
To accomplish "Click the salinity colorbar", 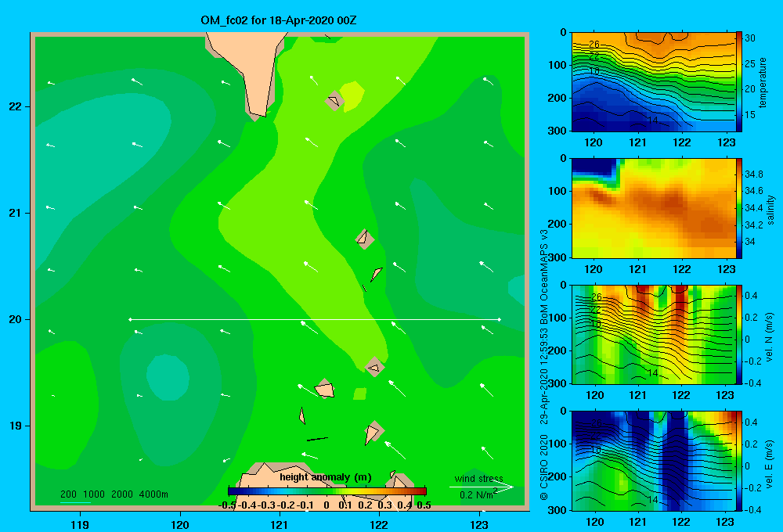I will [738, 208].
